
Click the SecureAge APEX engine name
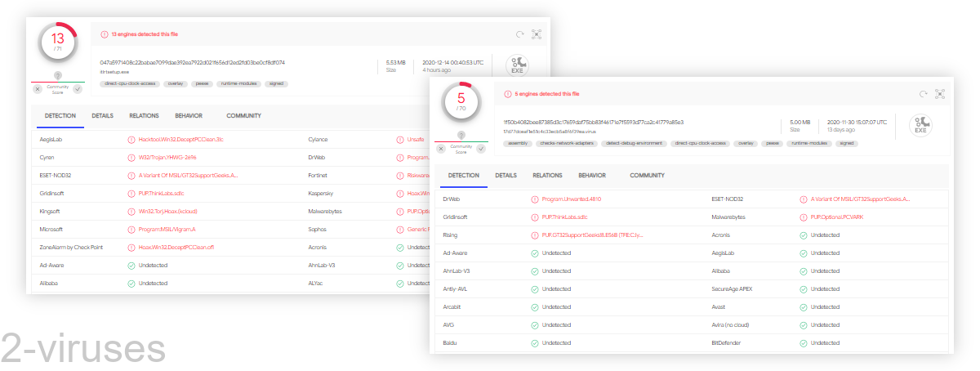tap(731, 288)
